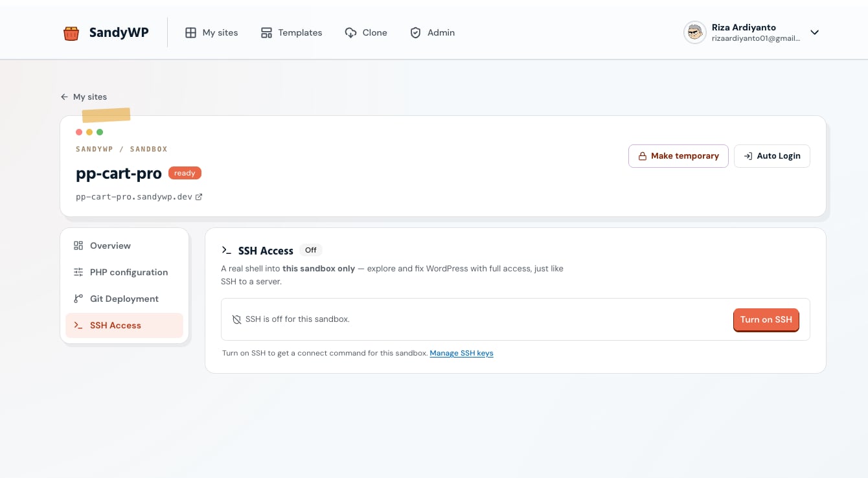
Task: Click the Off status badge
Action: [x=311, y=250]
